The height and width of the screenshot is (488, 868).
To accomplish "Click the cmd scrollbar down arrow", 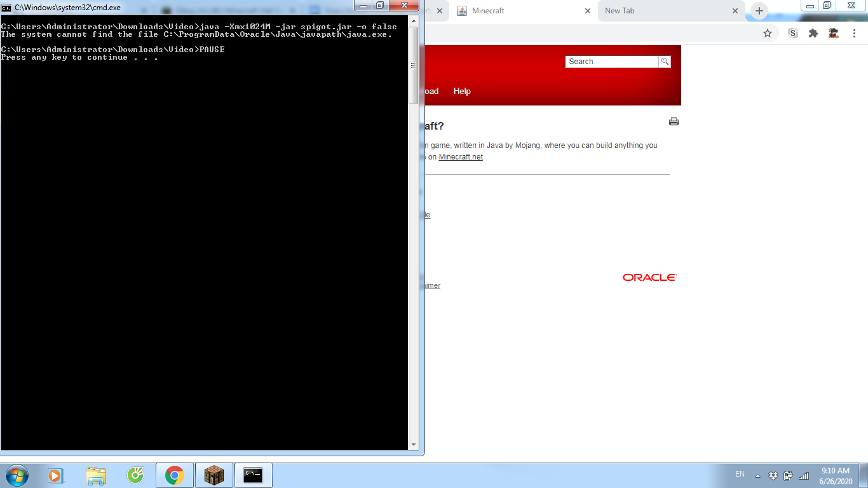I will (414, 445).
